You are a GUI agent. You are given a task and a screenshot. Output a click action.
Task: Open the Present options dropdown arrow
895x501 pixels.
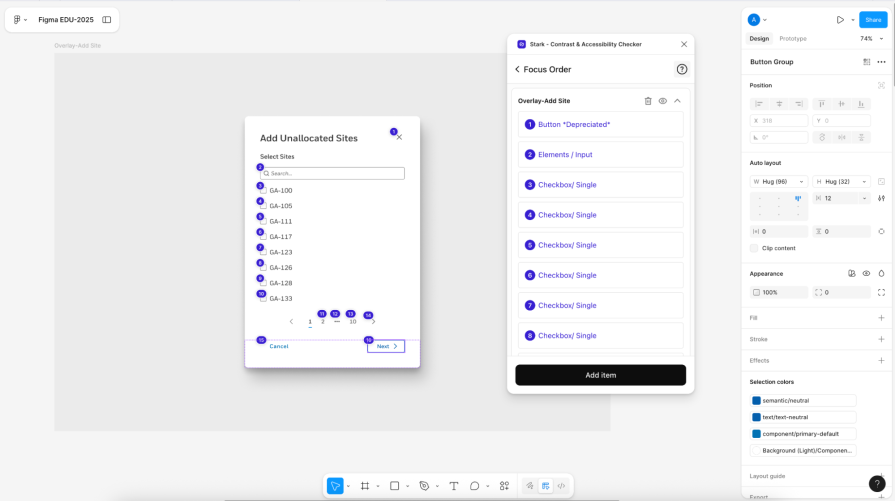853,20
